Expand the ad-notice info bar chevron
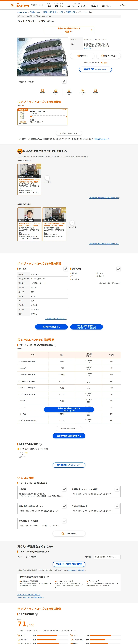 point(119,16)
